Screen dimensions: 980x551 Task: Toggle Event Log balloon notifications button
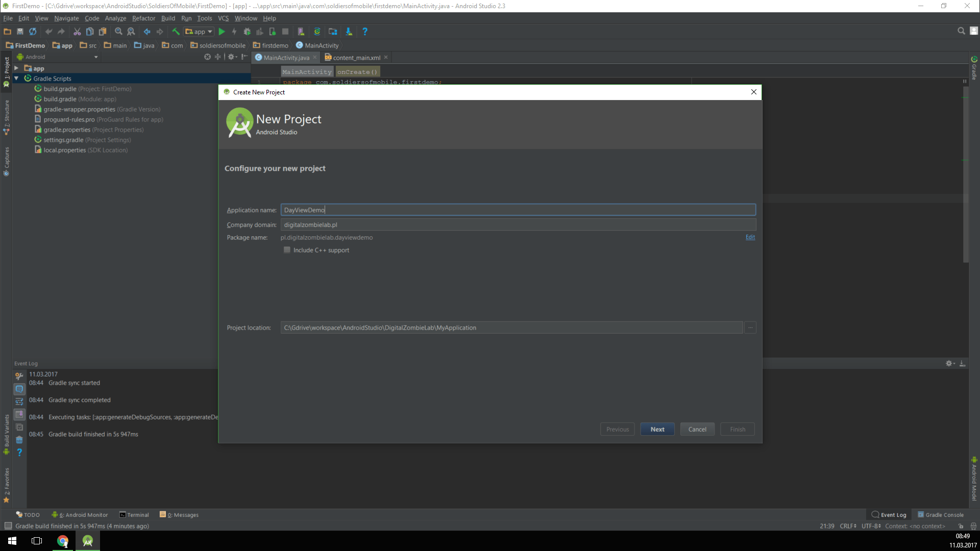19,389
